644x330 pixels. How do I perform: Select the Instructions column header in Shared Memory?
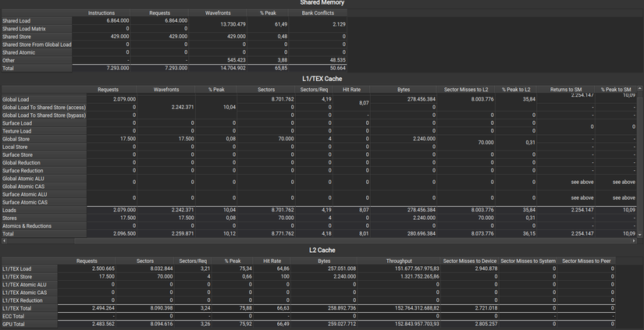tap(101, 13)
